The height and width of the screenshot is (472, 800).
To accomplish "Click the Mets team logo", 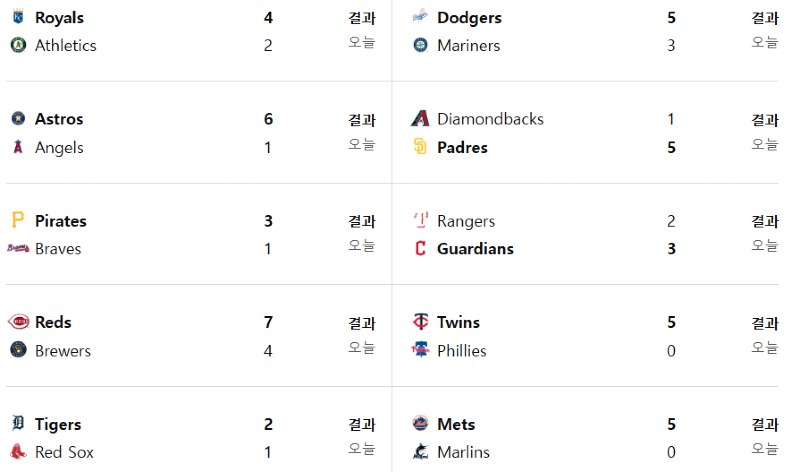I will 420,424.
